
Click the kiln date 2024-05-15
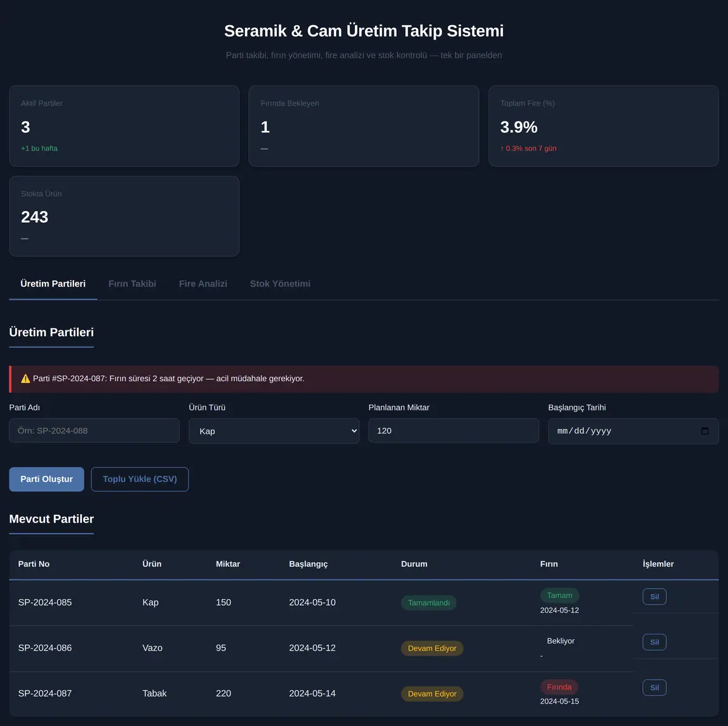point(559,702)
